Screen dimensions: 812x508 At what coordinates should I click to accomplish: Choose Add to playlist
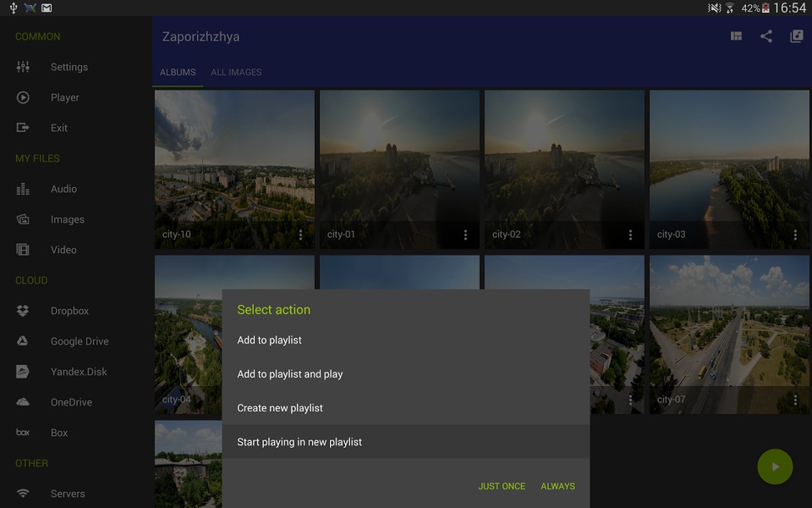pyautogui.click(x=406, y=340)
